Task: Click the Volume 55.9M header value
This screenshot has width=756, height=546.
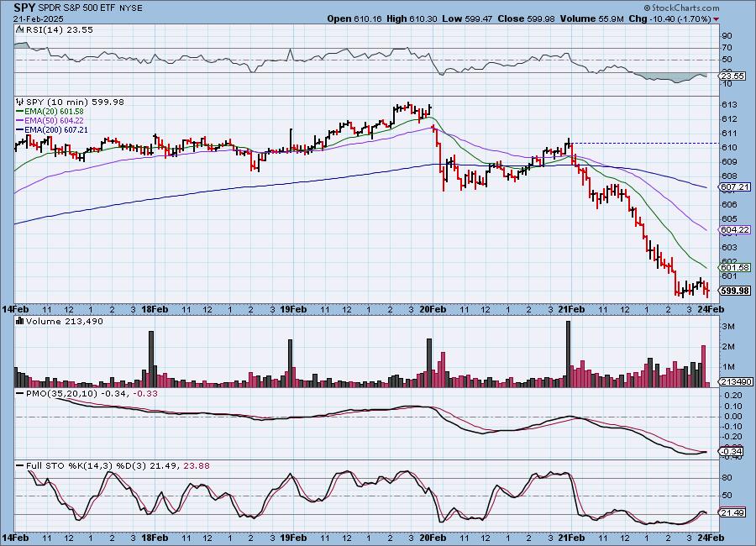Action: [592, 18]
